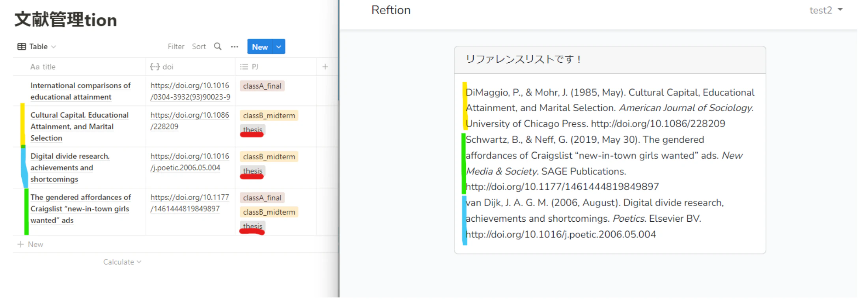Expand the New button dropdown arrow

(x=279, y=47)
